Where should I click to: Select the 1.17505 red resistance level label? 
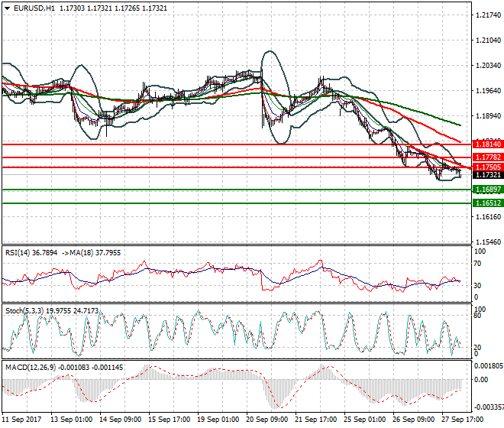[488, 167]
